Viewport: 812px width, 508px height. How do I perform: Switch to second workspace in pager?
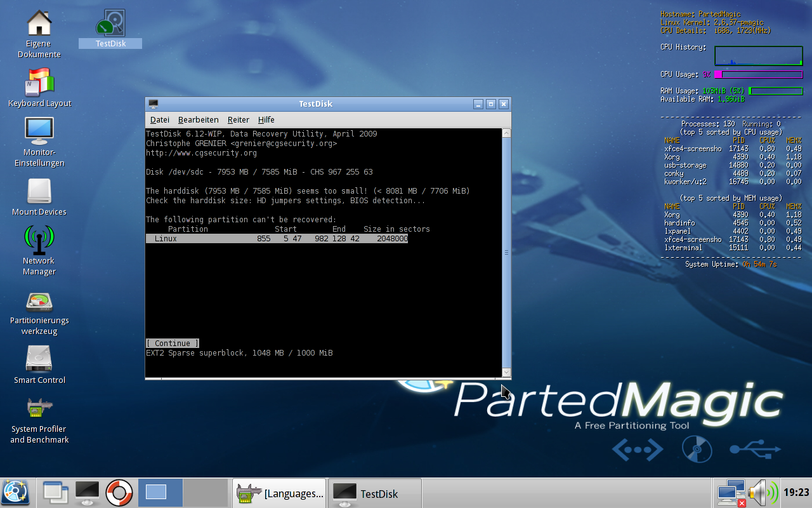(206, 493)
